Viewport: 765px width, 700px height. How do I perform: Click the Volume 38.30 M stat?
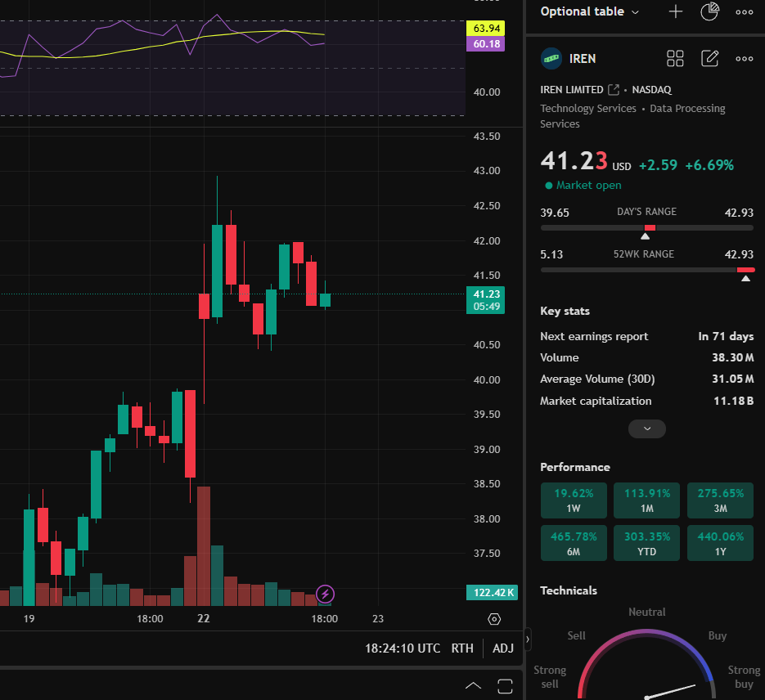point(647,358)
